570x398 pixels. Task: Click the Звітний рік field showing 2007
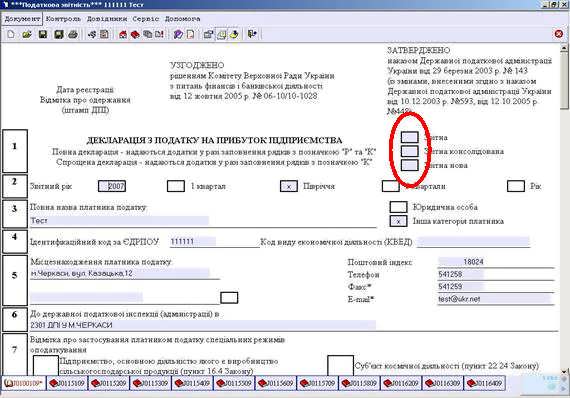point(112,186)
